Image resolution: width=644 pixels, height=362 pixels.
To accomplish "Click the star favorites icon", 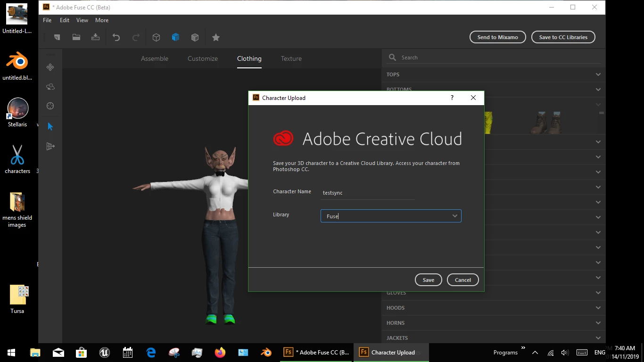I will tap(215, 37).
